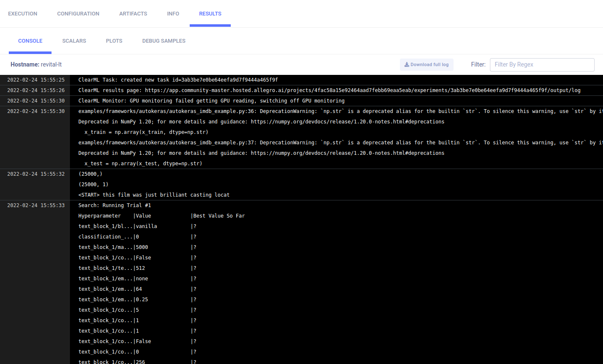
Task: Focus the Filter By Regex field
Action: coord(542,64)
